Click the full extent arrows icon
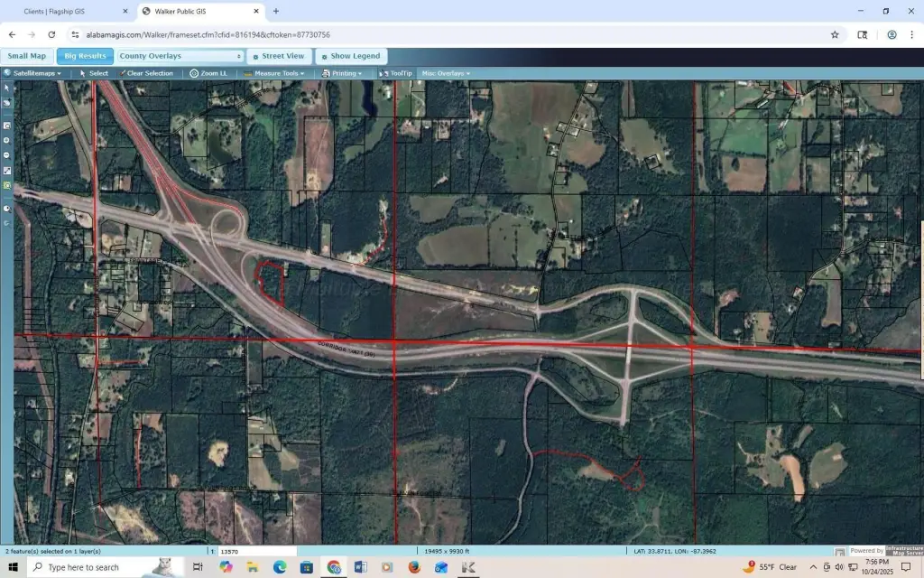This screenshot has height=578, width=924. coord(6,170)
